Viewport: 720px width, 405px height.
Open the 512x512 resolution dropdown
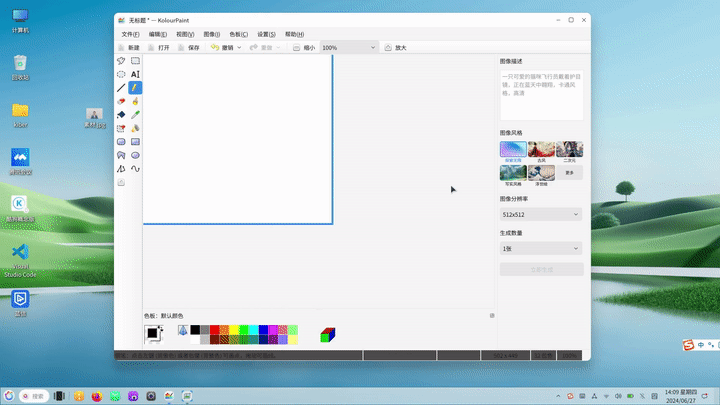click(x=541, y=214)
